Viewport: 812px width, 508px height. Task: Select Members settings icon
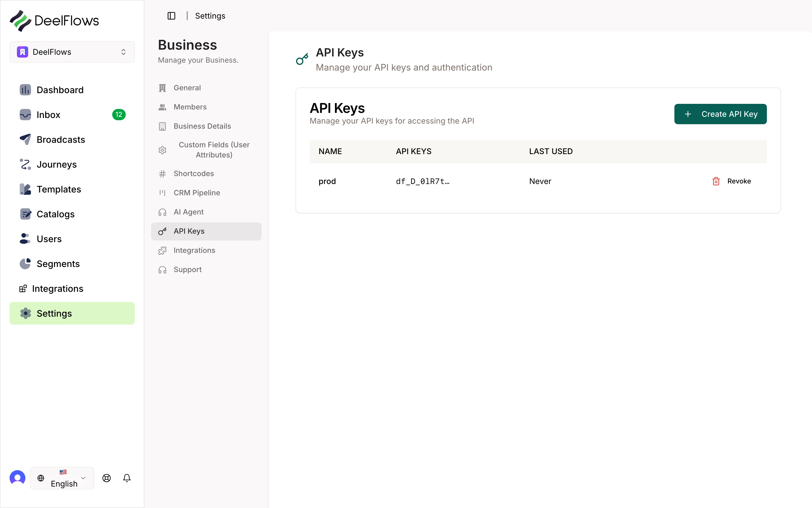pos(162,107)
